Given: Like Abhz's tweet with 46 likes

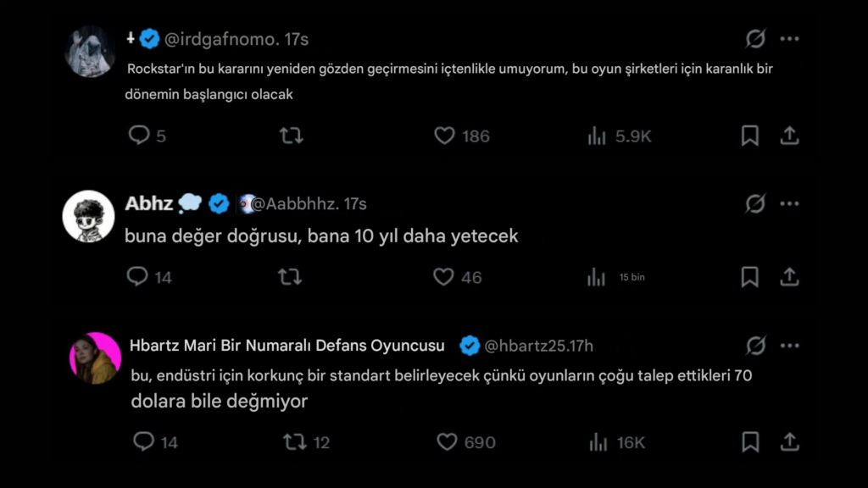Looking at the screenshot, I should [444, 276].
